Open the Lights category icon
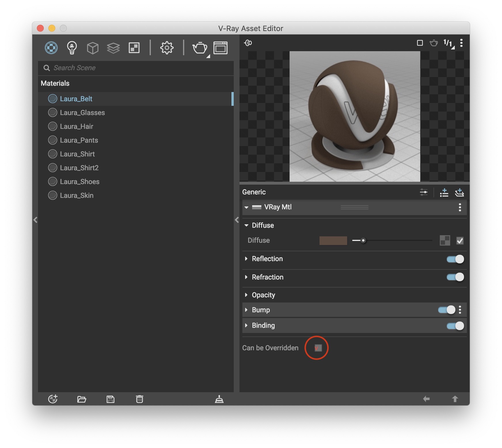 (72, 48)
